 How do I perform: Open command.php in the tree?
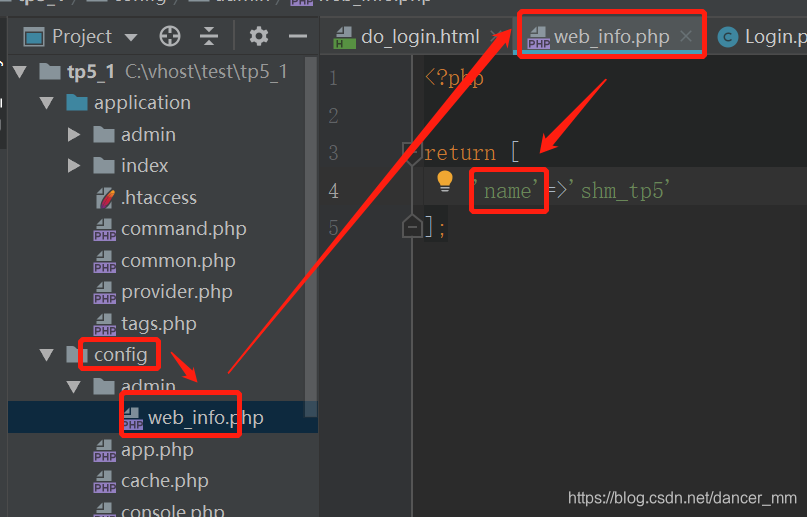point(184,229)
